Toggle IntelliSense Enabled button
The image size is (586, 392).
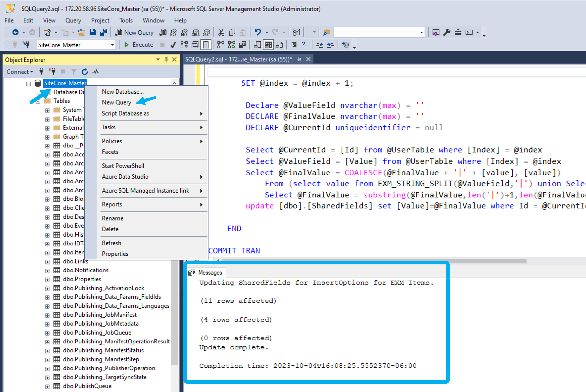[x=206, y=45]
